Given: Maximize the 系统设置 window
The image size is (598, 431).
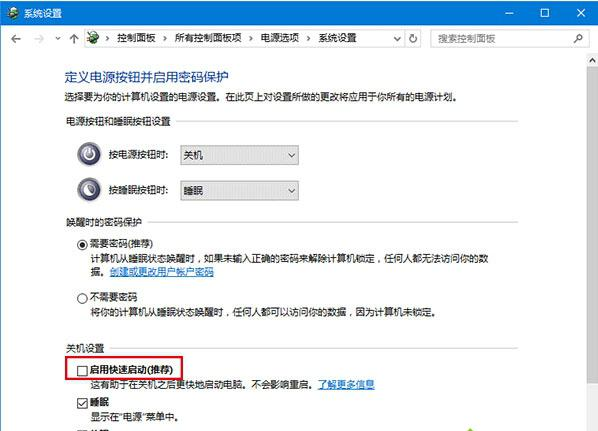Looking at the screenshot, I should (545, 13).
